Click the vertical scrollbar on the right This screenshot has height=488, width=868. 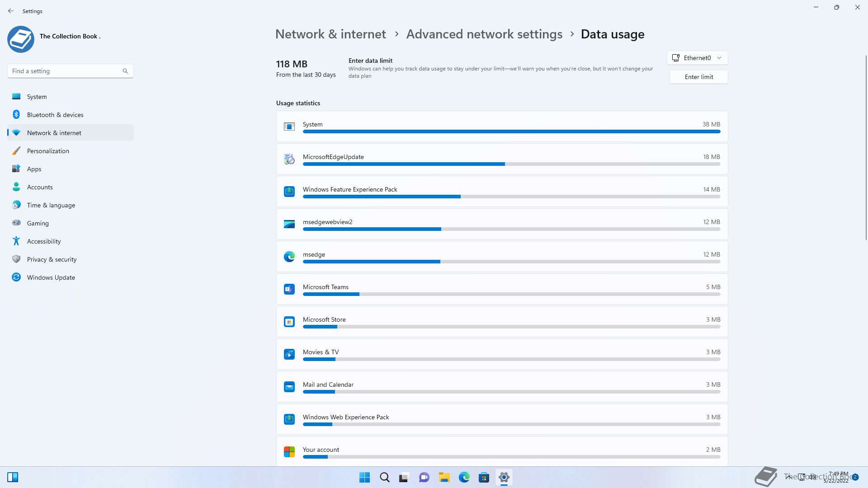click(x=866, y=147)
